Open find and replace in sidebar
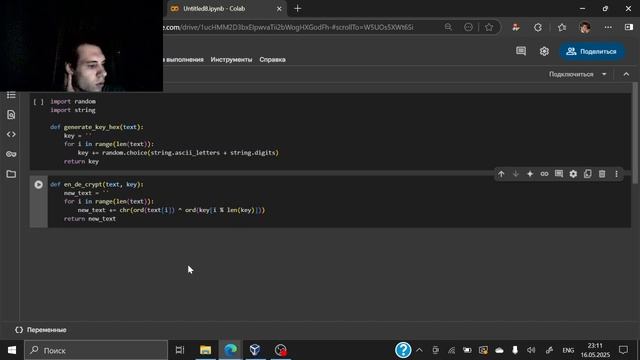 tap(11, 115)
